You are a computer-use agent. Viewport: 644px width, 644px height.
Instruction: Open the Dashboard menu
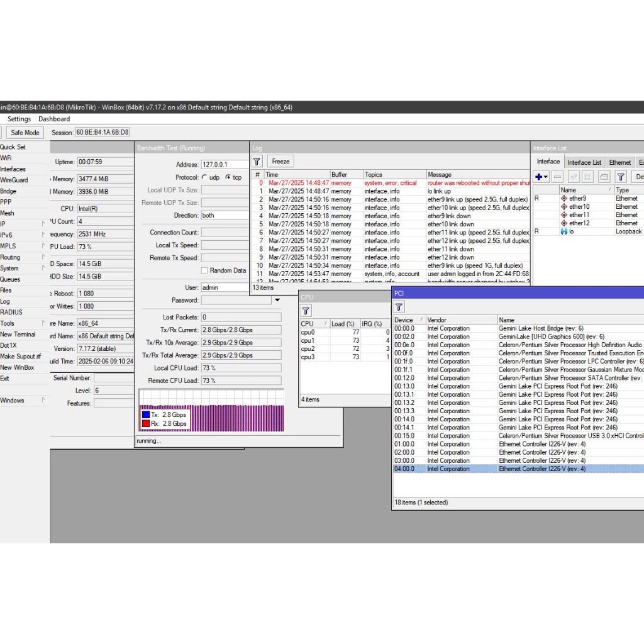point(54,119)
